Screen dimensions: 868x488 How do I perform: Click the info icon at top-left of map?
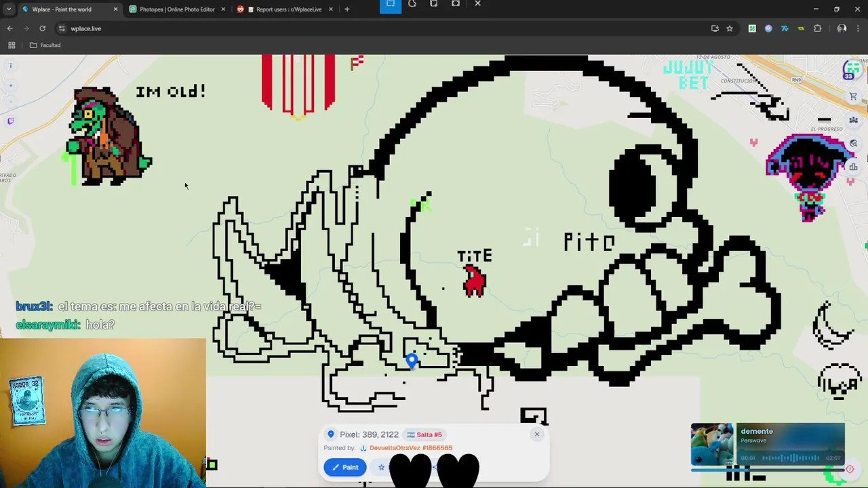click(10, 66)
